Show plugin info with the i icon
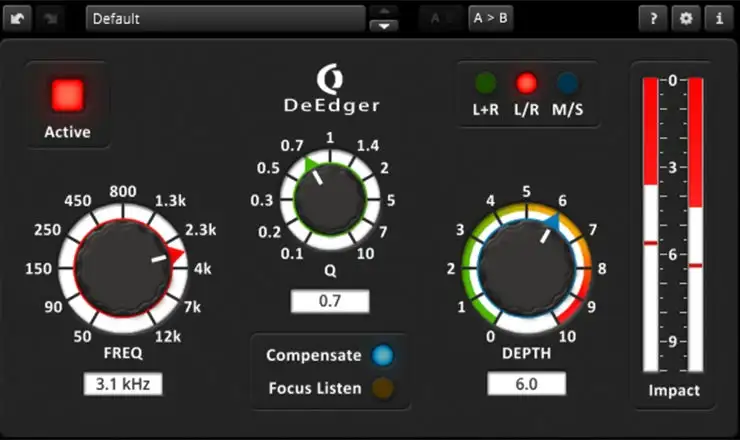 click(719, 19)
